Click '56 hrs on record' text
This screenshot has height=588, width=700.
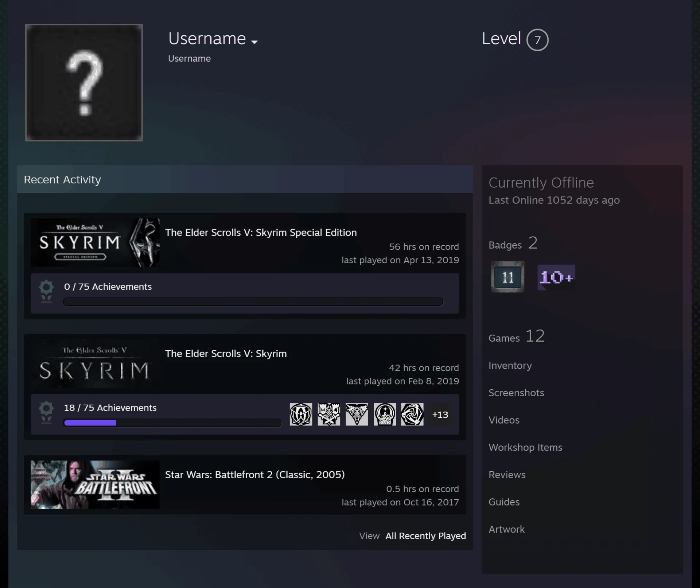[424, 247]
